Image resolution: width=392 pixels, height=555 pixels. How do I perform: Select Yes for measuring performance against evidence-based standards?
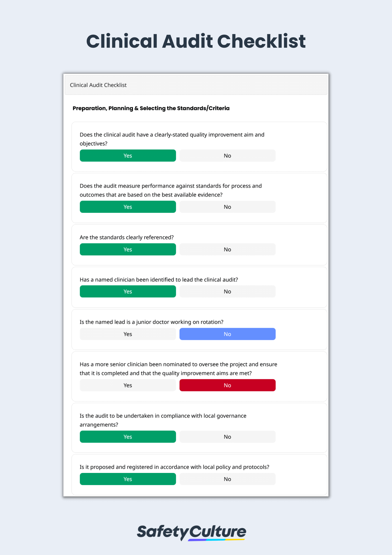click(x=127, y=207)
